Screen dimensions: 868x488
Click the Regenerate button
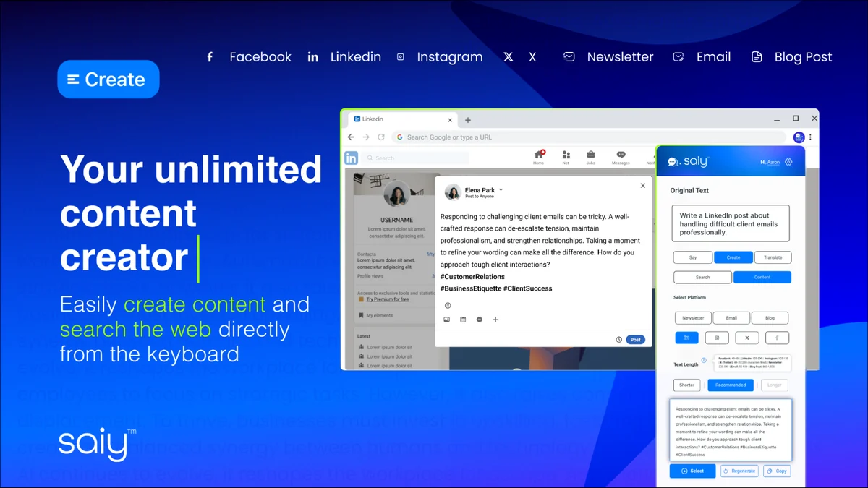pos(739,471)
